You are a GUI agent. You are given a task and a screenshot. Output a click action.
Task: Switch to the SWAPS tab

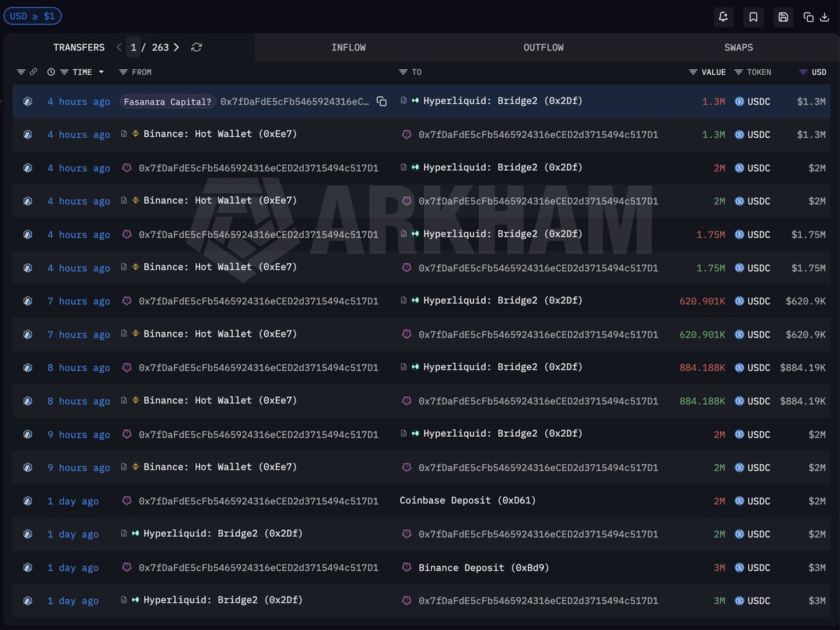(738, 48)
